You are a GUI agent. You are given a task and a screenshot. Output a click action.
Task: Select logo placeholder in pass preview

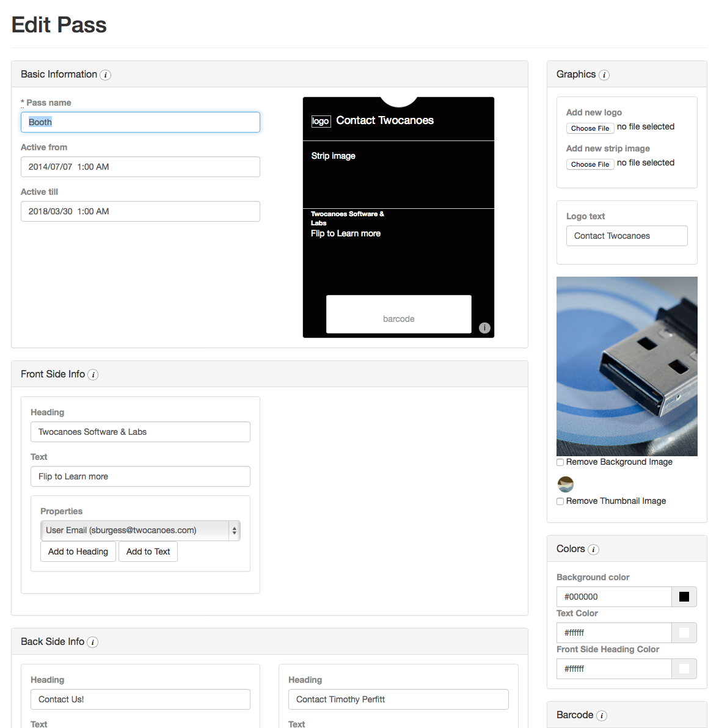[x=321, y=121]
